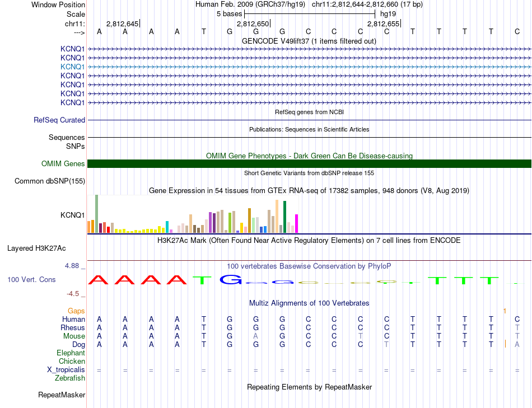532x408 pixels.
Task: Click the magenta GTEx expression bar
Action: click(x=297, y=223)
